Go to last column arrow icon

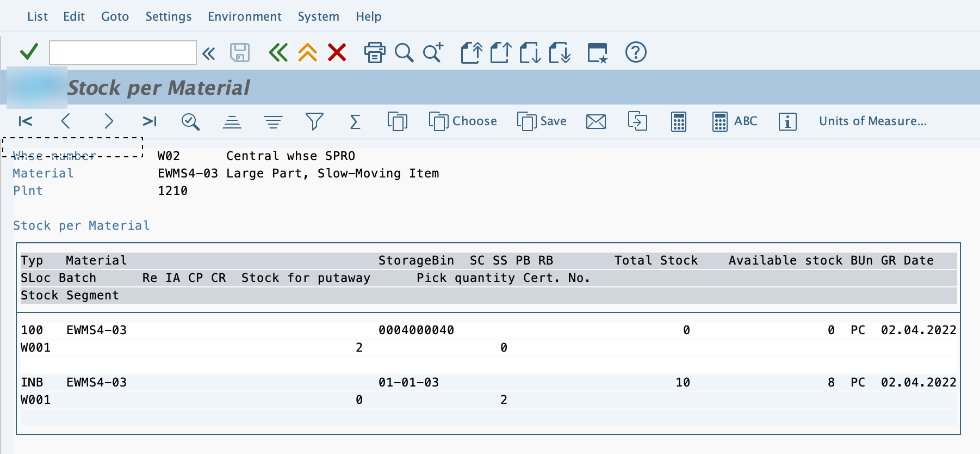[x=149, y=121]
